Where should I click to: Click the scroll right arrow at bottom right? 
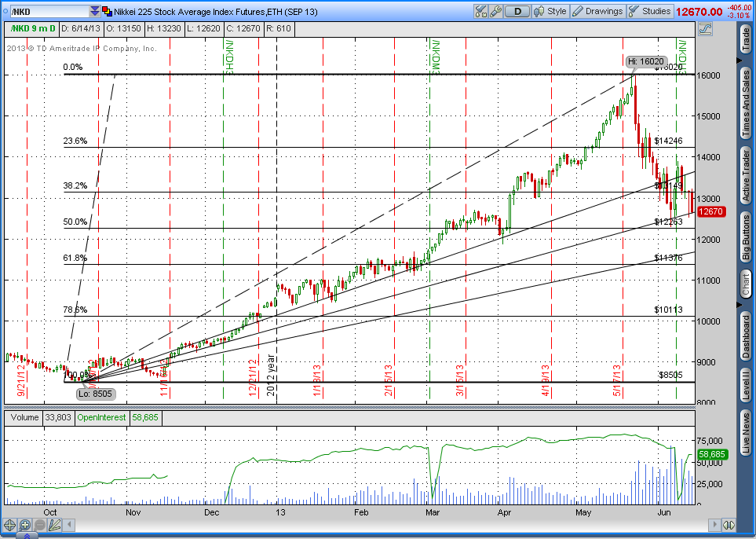tap(714, 525)
